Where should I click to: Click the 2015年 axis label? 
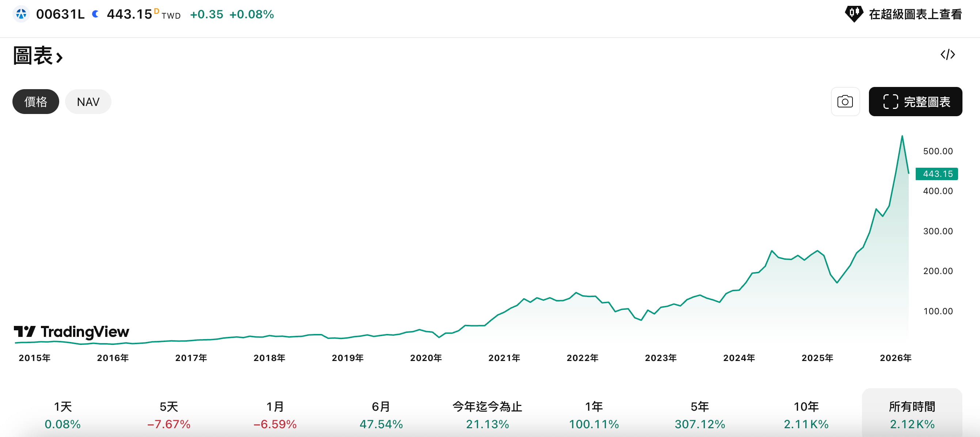35,358
